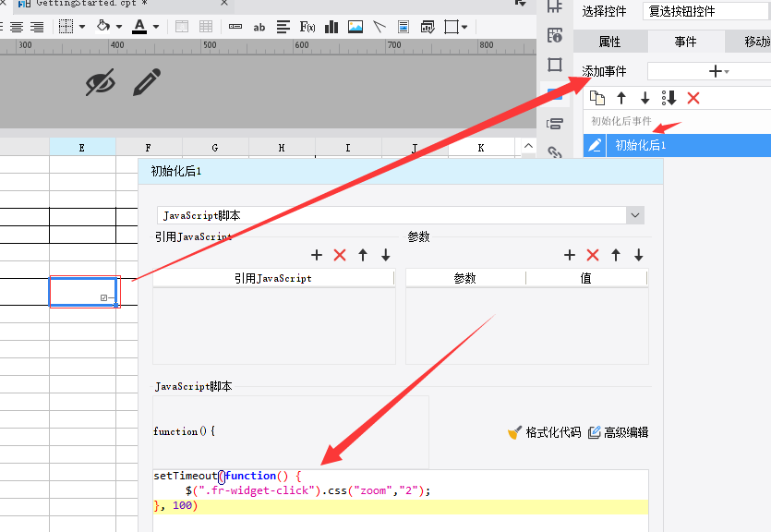This screenshot has width=771, height=532.
Task: Switch to the 属性 tab
Action: tap(609, 42)
